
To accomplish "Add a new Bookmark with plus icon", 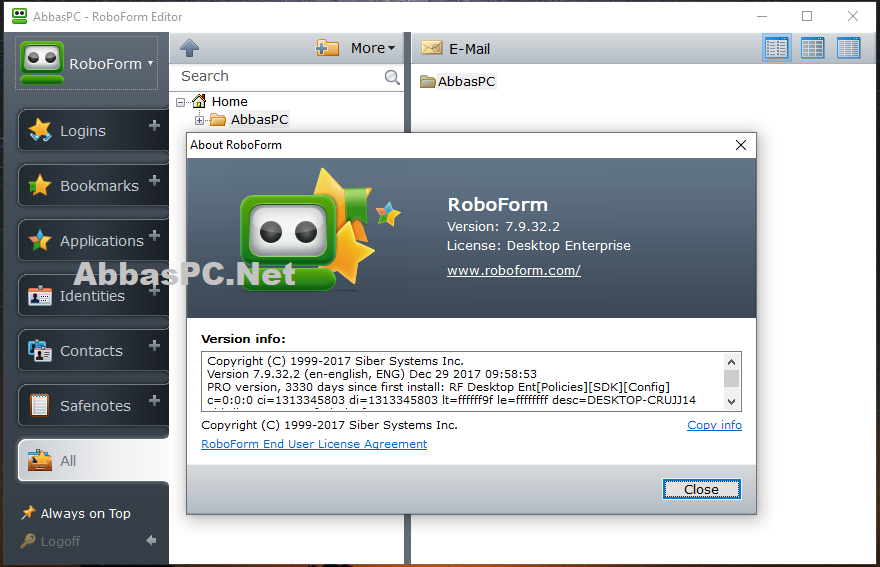I will click(155, 181).
